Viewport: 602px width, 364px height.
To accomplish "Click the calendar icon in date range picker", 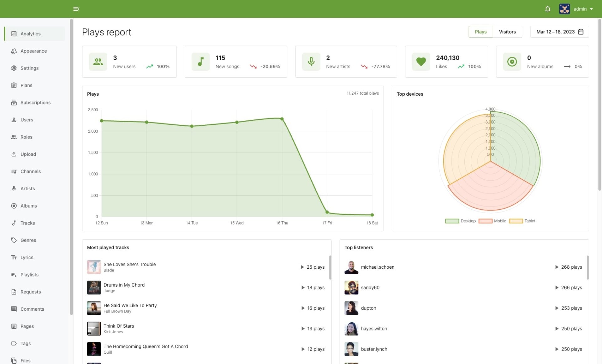I will pos(581,32).
